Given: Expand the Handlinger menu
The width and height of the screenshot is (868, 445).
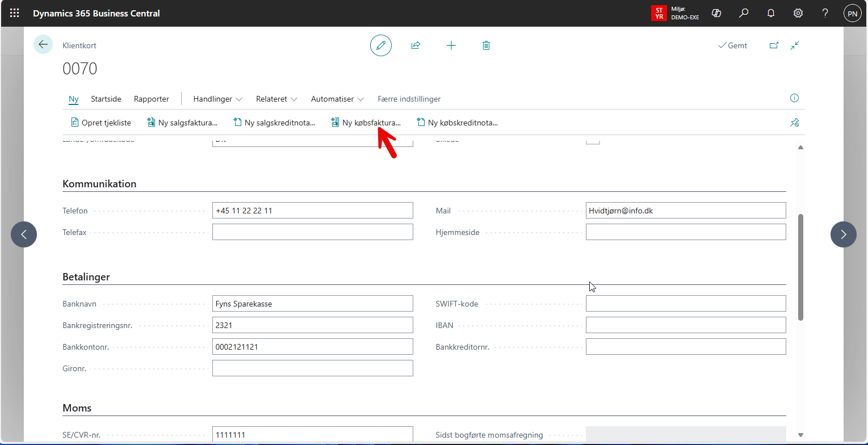Looking at the screenshot, I should click(x=218, y=99).
